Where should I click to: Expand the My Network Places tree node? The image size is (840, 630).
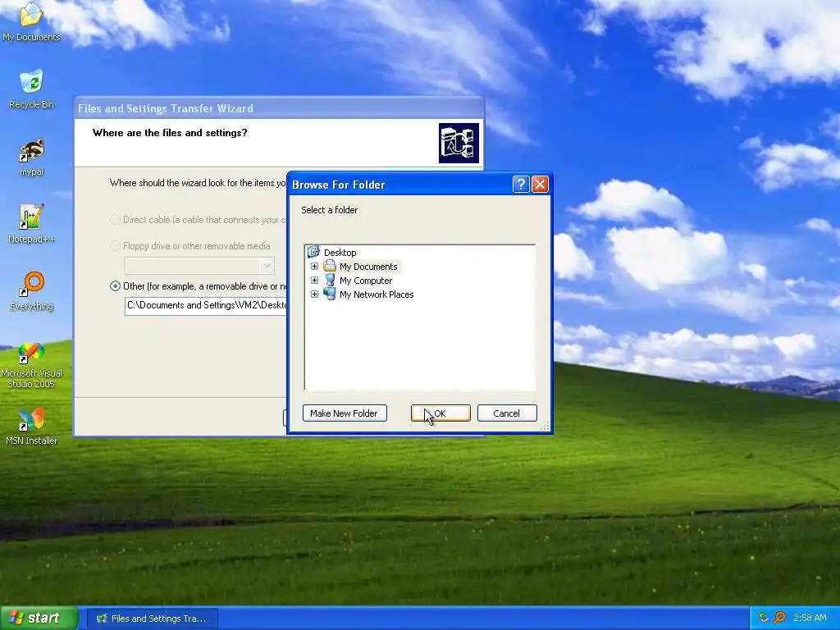point(314,294)
